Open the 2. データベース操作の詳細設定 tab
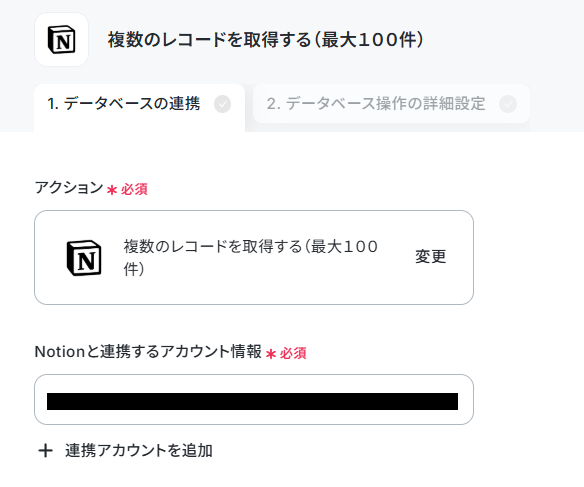Image resolution: width=584 pixels, height=487 pixels. (x=391, y=104)
